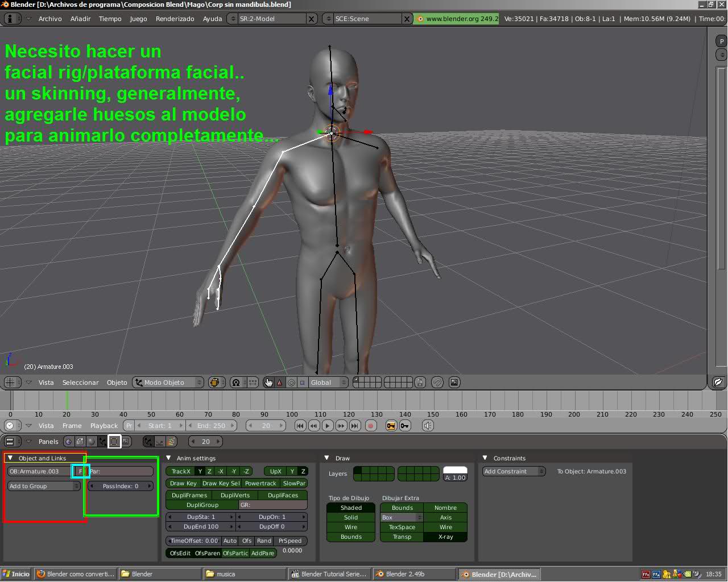Open the Seleccionar menu in 3D header
Viewport: 728px width, 582px height.
pos(80,383)
